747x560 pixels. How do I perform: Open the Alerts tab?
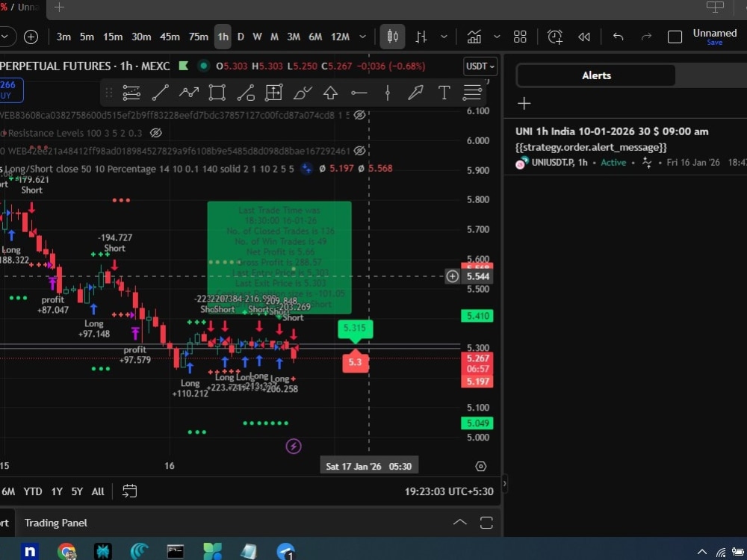(x=596, y=75)
